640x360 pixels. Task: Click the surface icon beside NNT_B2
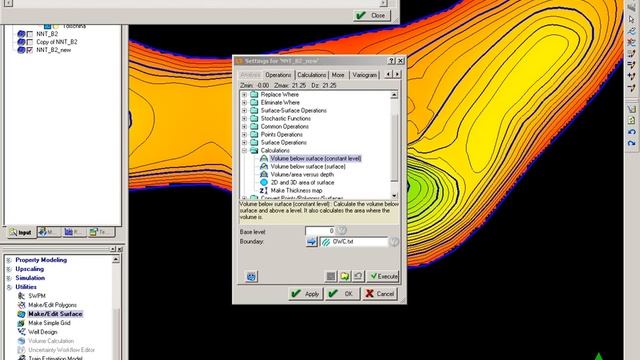tap(21, 34)
